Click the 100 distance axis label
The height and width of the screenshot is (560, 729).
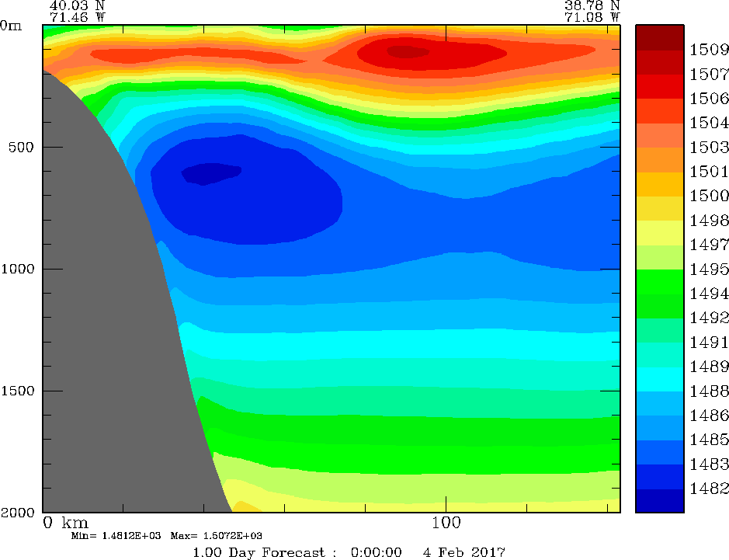point(446,522)
